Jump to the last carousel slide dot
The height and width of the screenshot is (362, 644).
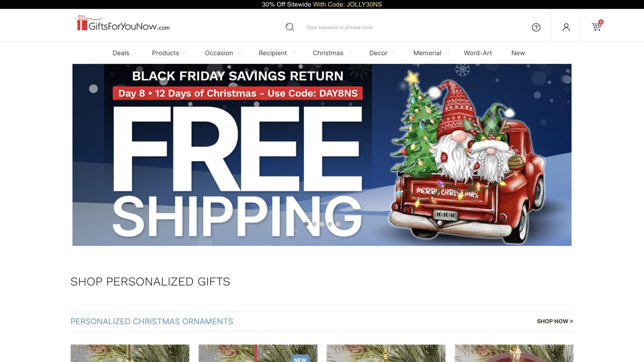click(338, 224)
